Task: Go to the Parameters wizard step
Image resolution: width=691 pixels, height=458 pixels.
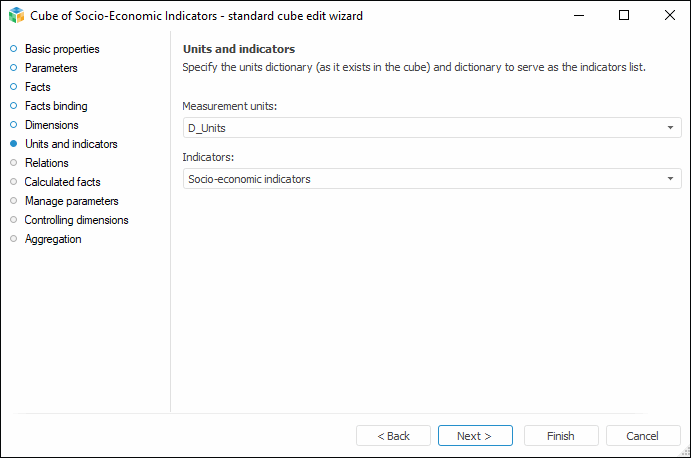Action: tap(51, 68)
